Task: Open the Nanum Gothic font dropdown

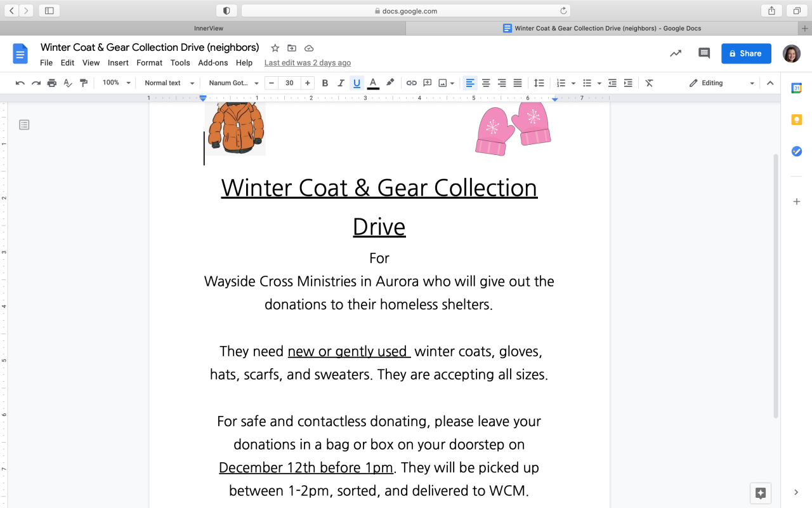Action: pos(234,83)
